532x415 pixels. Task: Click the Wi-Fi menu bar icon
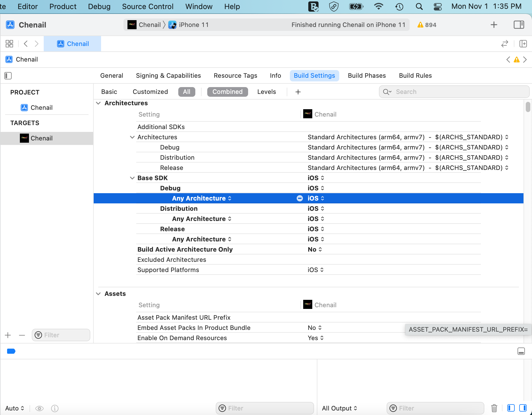[378, 6]
